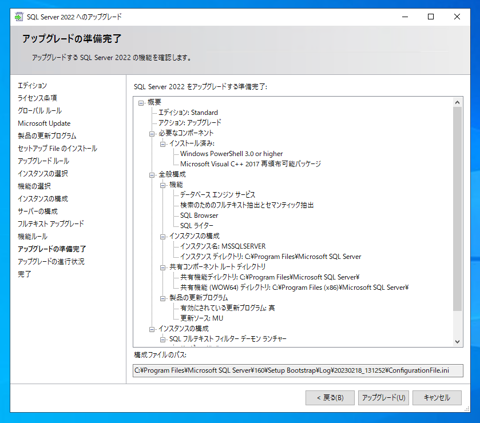Collapse the 全般構成 node
Screen dimensions: 480x423
coord(152,175)
